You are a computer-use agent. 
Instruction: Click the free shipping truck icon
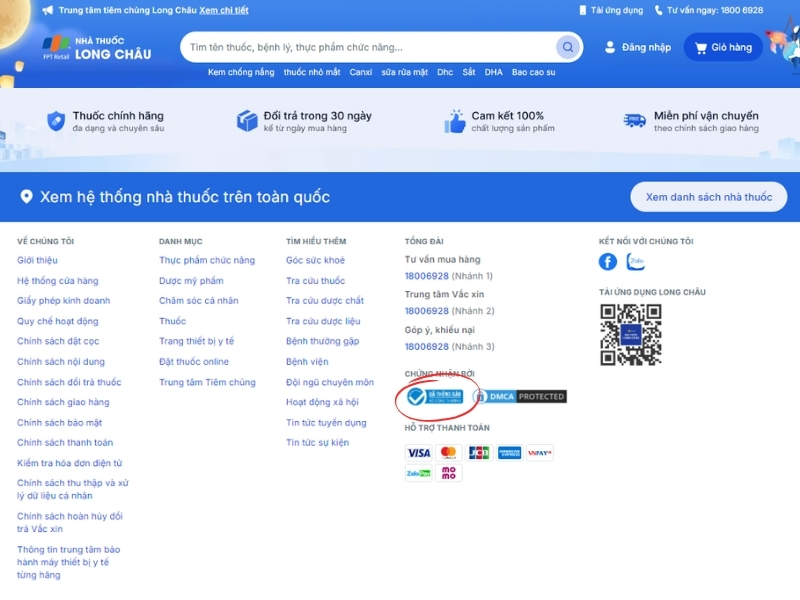(x=634, y=121)
